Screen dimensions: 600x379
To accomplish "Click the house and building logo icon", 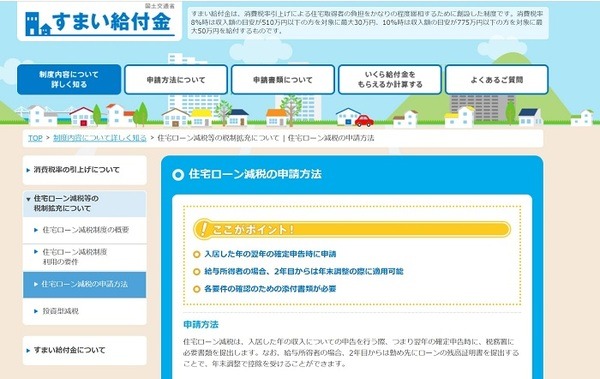I will (x=38, y=23).
